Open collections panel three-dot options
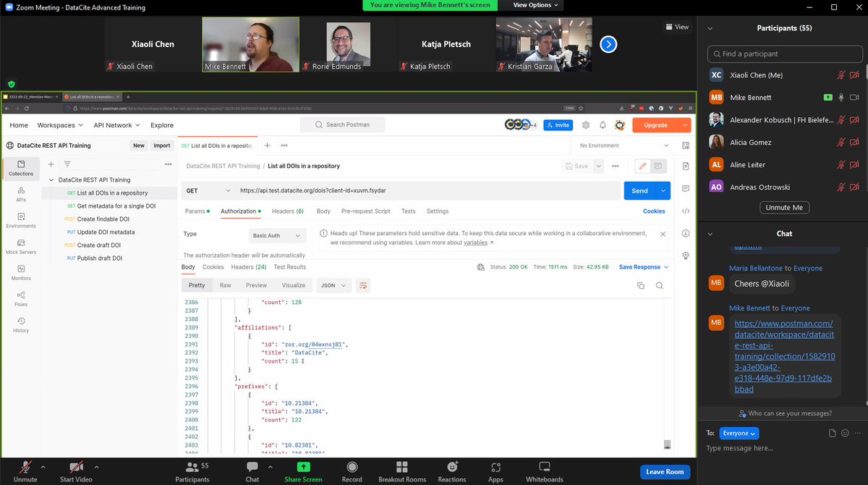The height and width of the screenshot is (485, 868). tap(168, 164)
